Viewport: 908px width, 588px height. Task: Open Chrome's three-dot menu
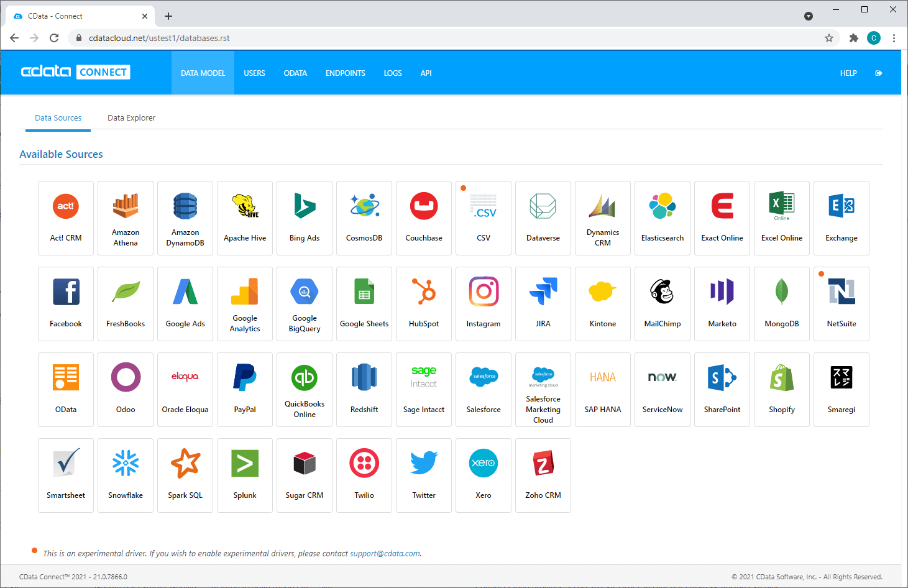pos(894,38)
